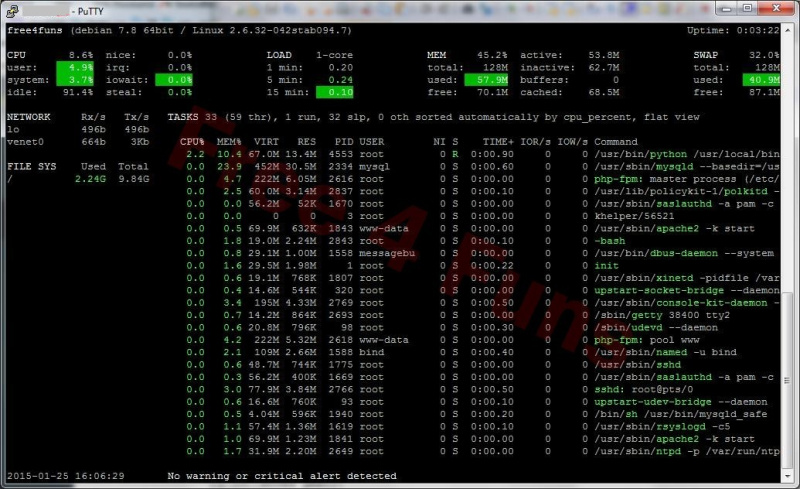Click the 'No warning or critical alert' message
This screenshot has height=489, width=800.
point(282,476)
